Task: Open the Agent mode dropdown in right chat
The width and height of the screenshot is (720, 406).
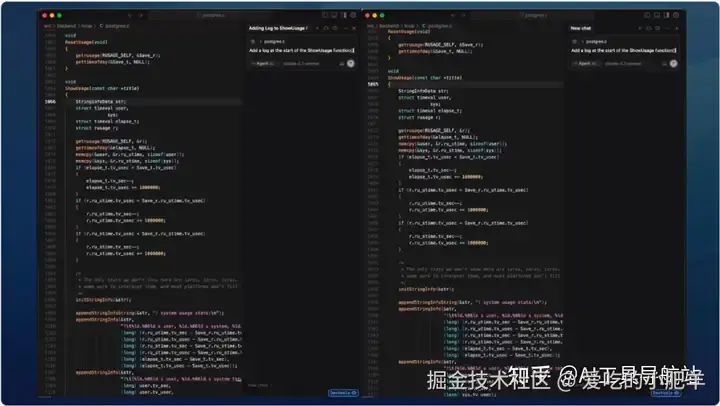Action: tap(585, 63)
